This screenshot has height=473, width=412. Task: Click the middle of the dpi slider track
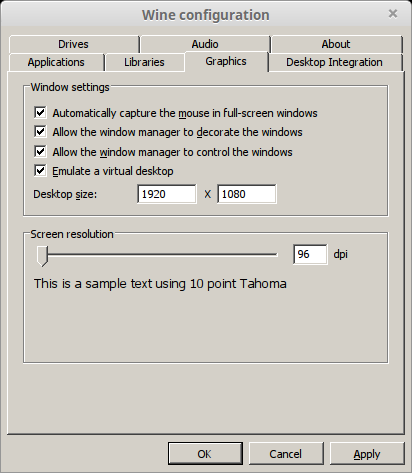pos(157,254)
